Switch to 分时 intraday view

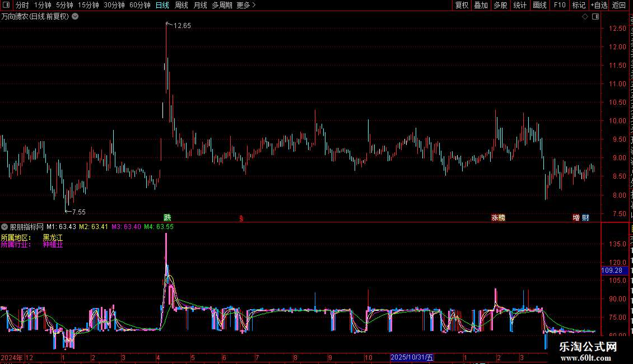tap(22, 5)
